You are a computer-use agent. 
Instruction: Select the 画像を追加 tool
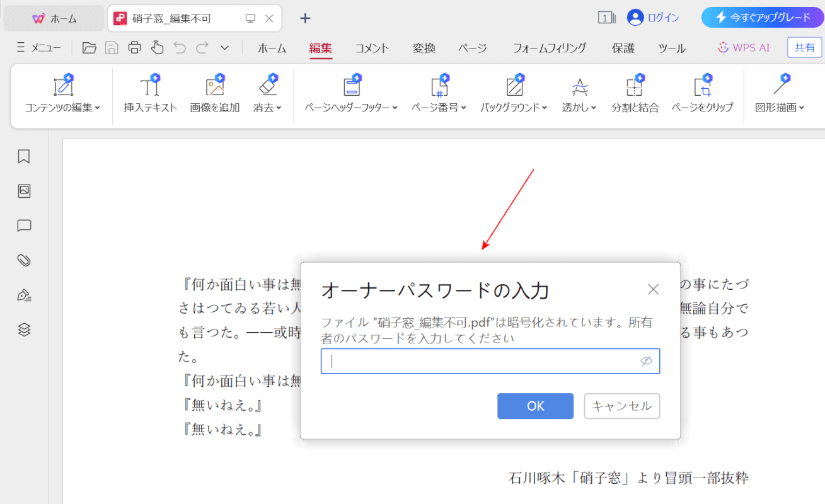click(x=215, y=94)
